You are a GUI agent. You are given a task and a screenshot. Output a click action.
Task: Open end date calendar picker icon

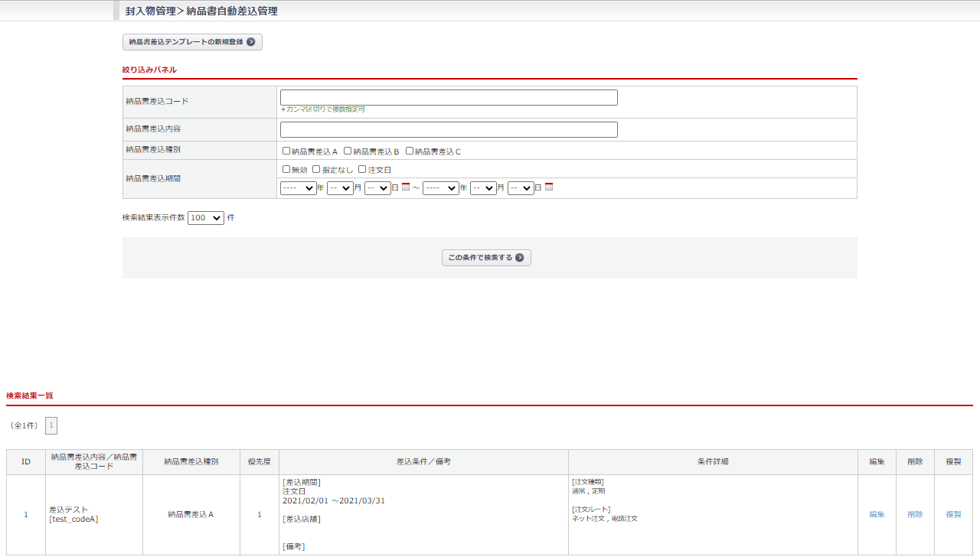coord(549,187)
